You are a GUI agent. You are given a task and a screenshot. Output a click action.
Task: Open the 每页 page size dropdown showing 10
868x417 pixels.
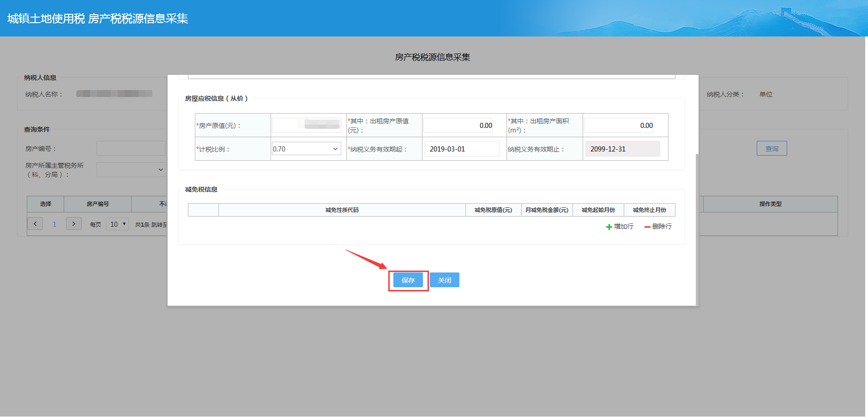tap(117, 224)
